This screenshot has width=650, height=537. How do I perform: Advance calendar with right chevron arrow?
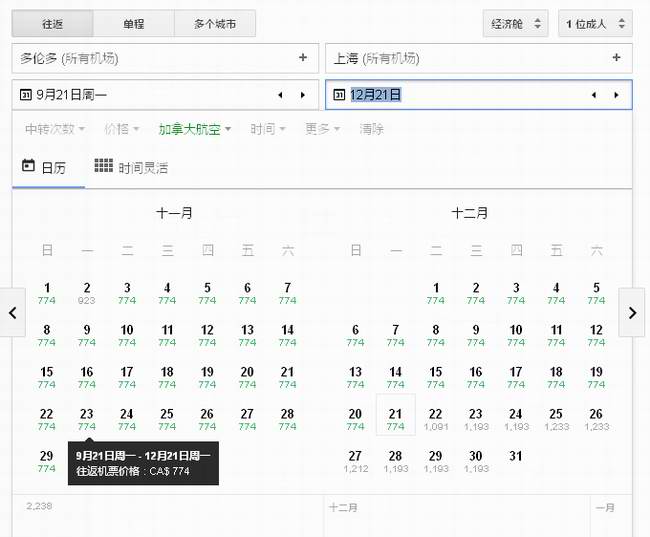click(632, 313)
